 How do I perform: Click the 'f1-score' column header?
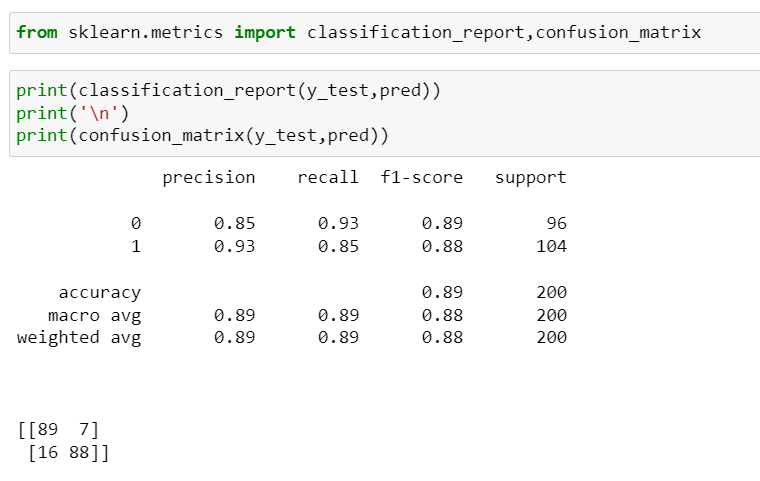[421, 177]
